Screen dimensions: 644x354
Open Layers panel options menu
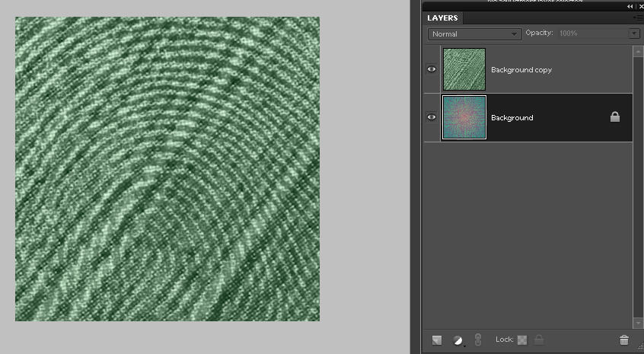[x=639, y=18]
